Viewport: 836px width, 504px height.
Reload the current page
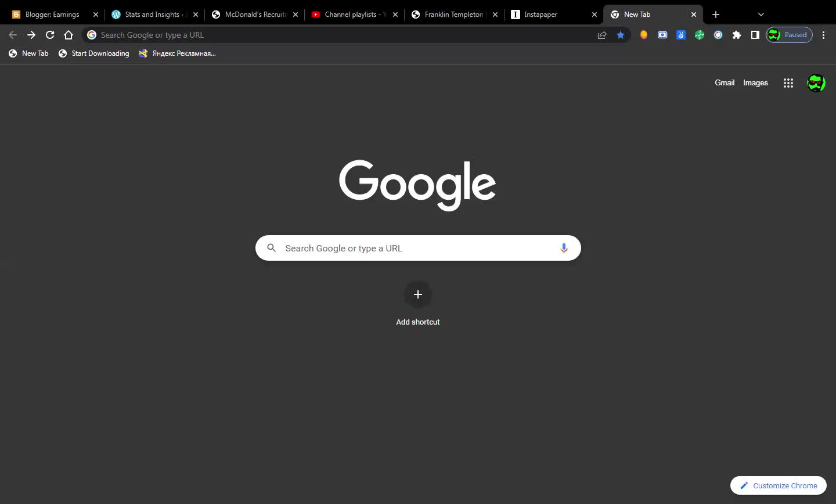tap(50, 35)
